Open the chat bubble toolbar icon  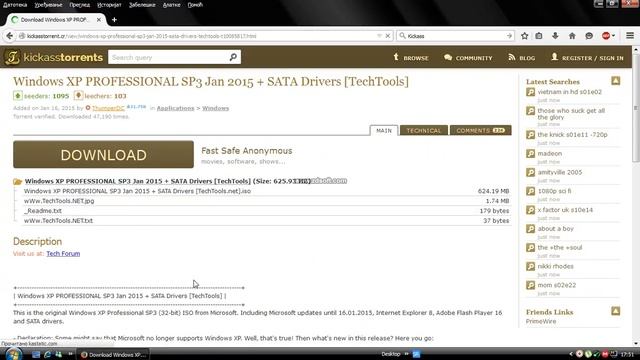click(x=589, y=36)
